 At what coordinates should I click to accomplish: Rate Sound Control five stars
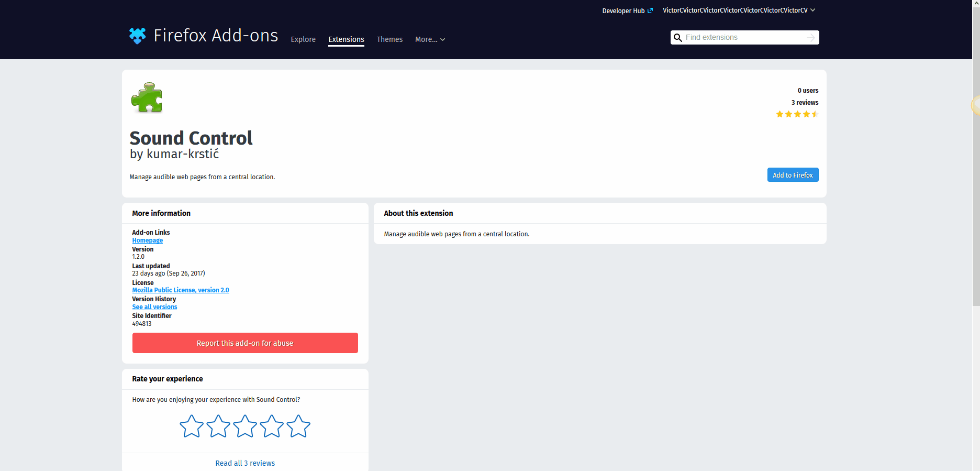point(298,426)
